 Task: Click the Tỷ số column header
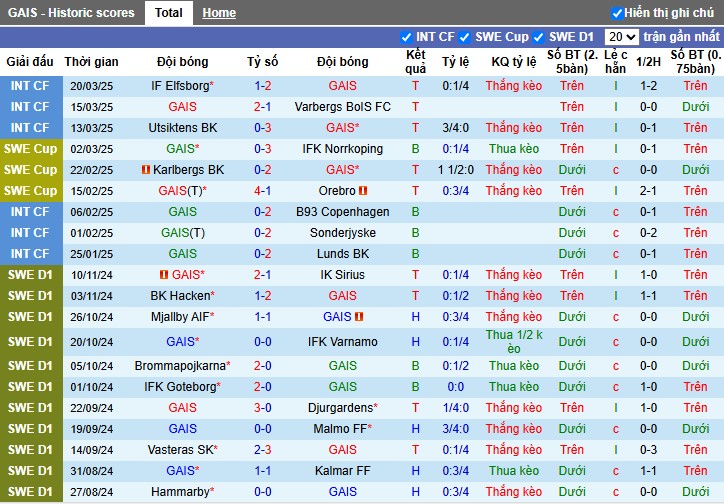[262, 61]
